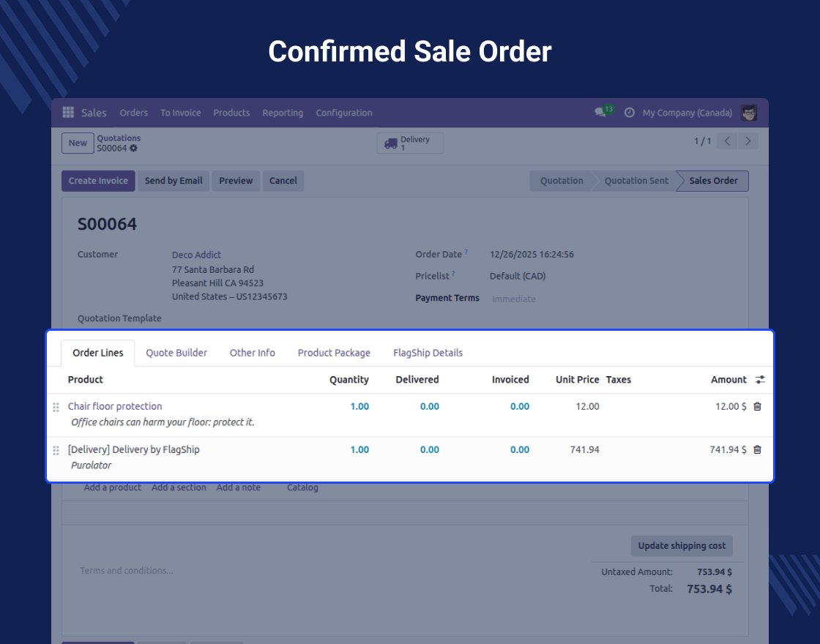Delete the Chair floor protection line

pos(757,406)
